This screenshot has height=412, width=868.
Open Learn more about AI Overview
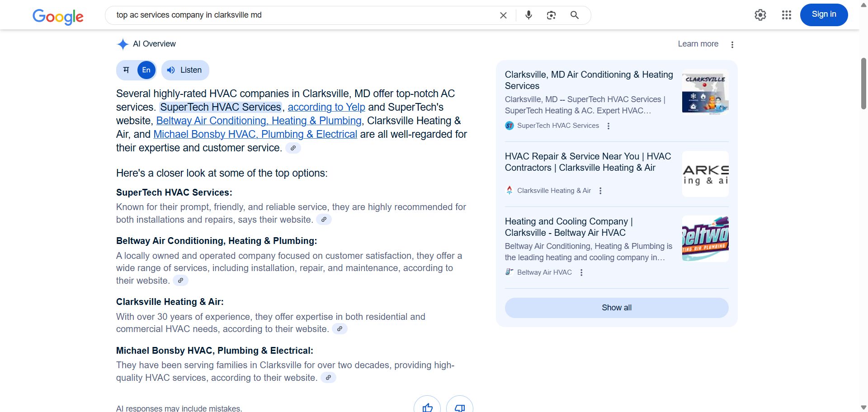(x=698, y=44)
